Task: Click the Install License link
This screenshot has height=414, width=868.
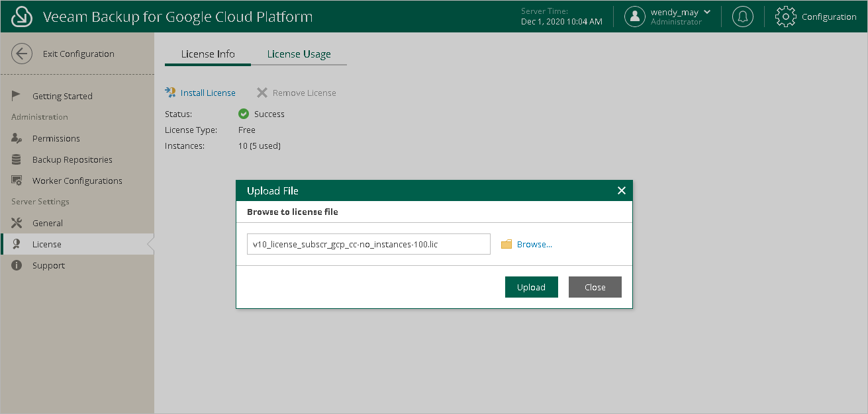Action: (208, 93)
